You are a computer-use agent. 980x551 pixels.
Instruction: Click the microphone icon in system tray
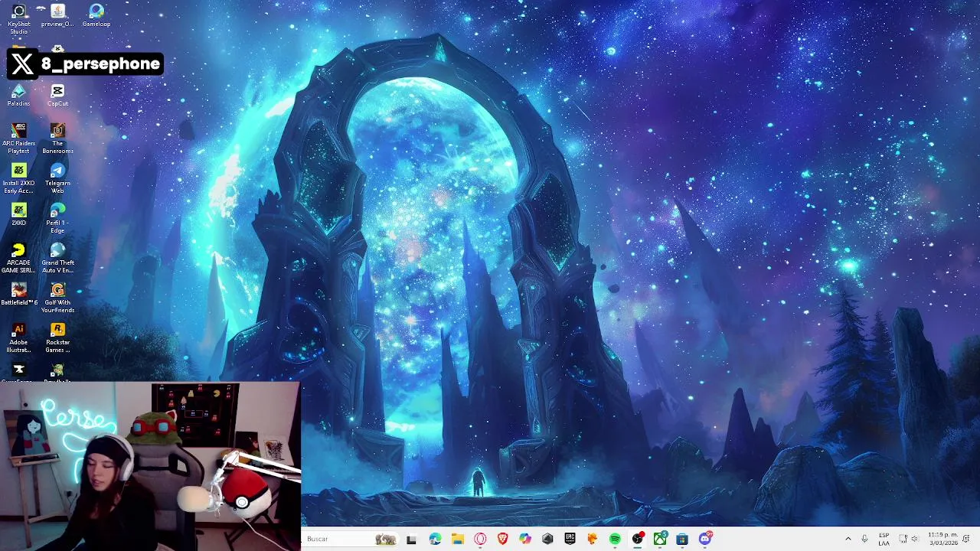point(864,539)
